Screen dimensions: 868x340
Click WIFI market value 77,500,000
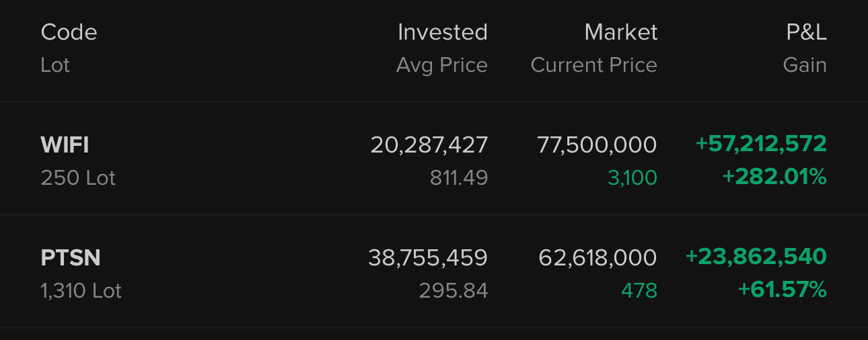(597, 144)
